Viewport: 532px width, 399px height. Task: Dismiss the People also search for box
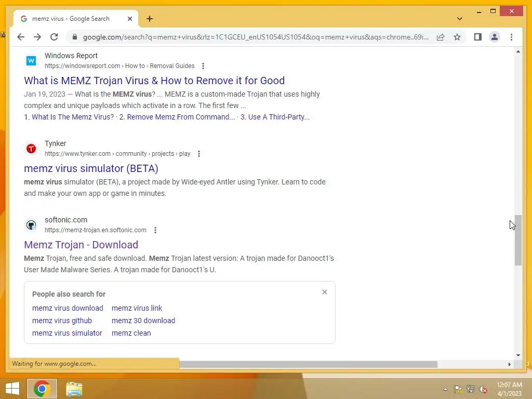click(325, 292)
